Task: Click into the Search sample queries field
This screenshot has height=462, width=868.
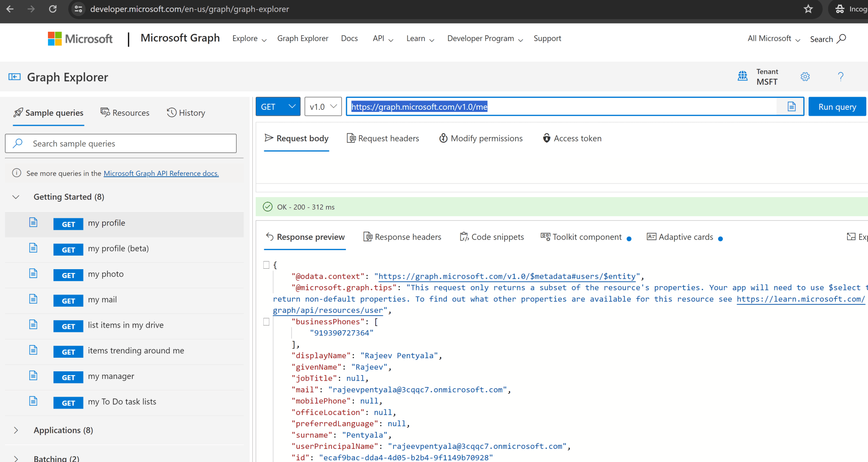Action: click(x=127, y=144)
